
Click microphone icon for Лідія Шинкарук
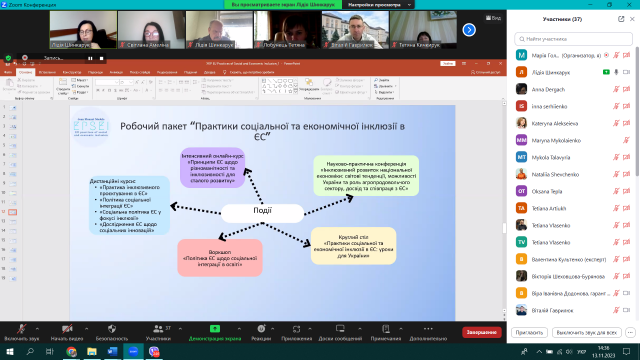point(616,72)
